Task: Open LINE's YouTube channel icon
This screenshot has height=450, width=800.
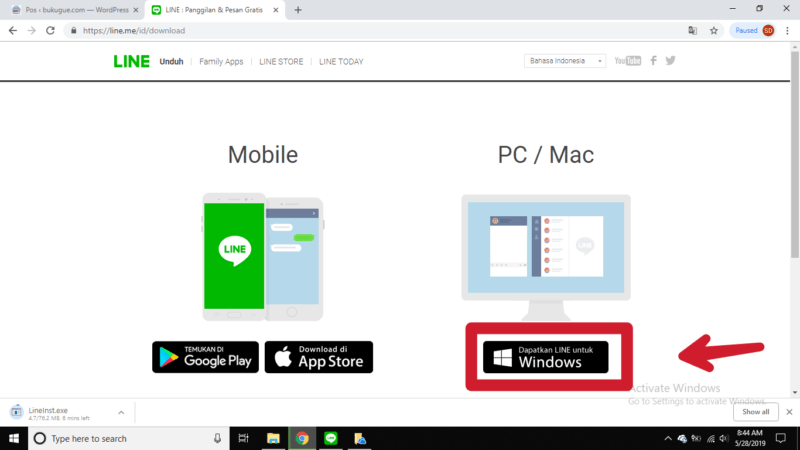Action: click(628, 61)
